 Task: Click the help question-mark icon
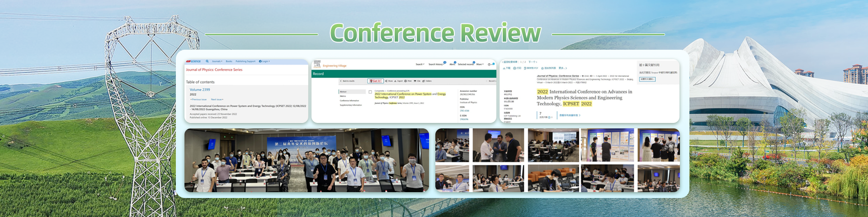489,65
